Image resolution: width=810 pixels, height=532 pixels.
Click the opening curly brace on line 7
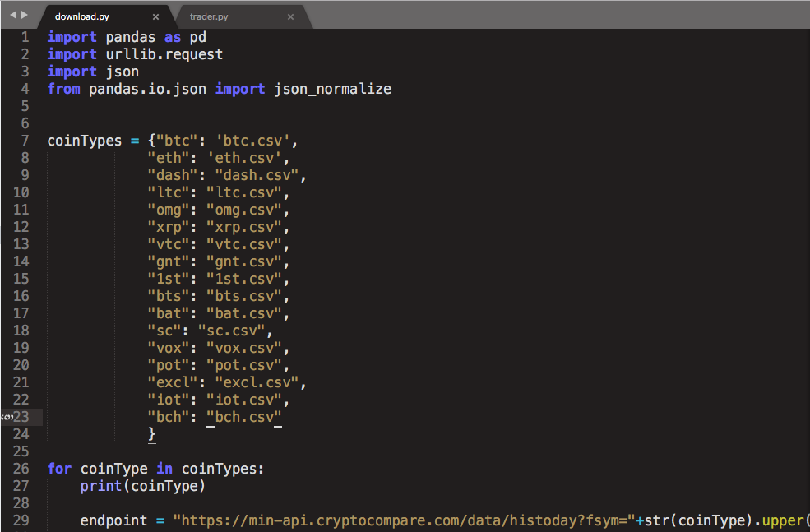[x=152, y=141]
